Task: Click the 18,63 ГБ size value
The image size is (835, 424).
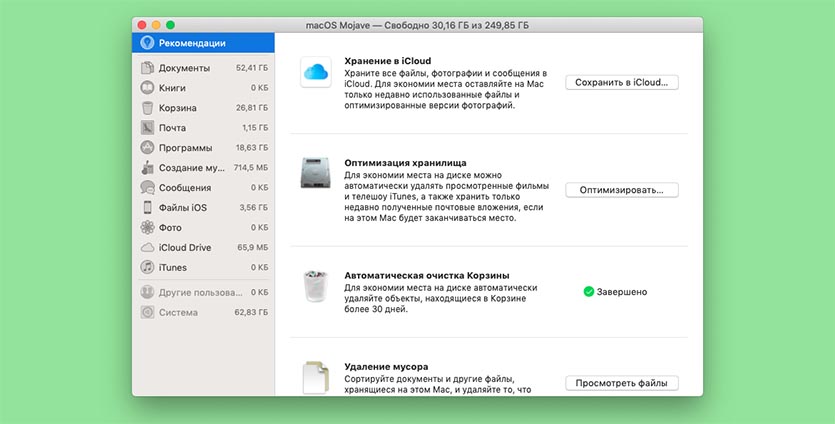Action: 252,148
